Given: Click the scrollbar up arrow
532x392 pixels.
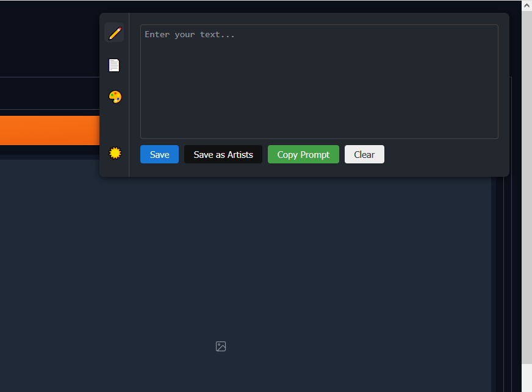Looking at the screenshot, I should point(527,5).
